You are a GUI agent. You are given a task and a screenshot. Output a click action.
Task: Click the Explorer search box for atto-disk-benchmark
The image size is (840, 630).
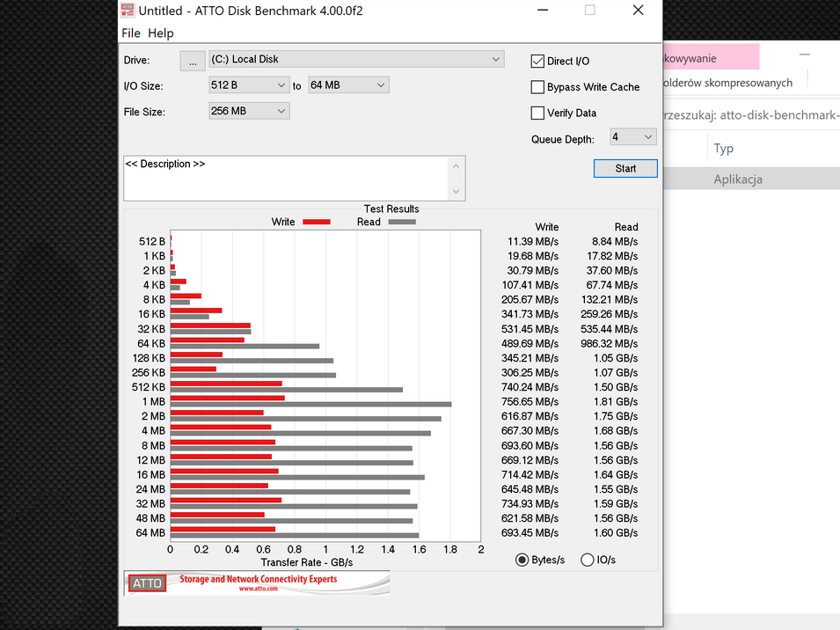752,115
